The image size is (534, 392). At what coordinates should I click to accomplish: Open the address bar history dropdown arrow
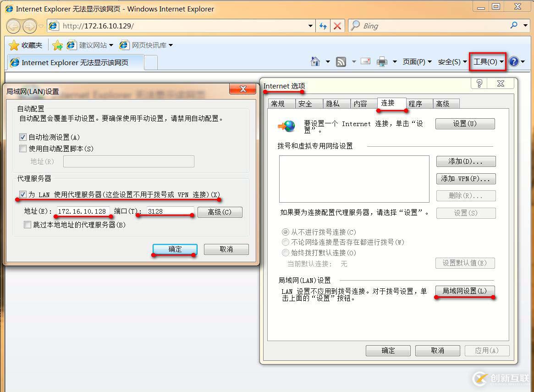click(310, 26)
